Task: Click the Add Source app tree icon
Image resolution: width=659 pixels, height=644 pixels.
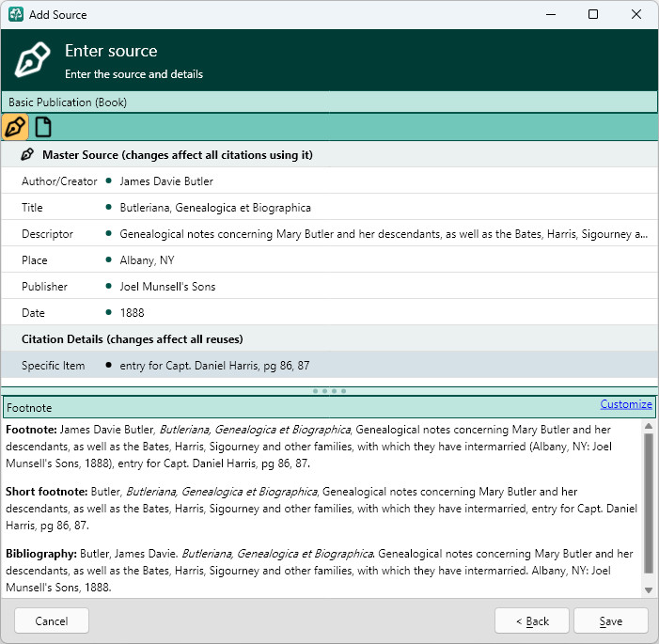Action: pos(16,14)
